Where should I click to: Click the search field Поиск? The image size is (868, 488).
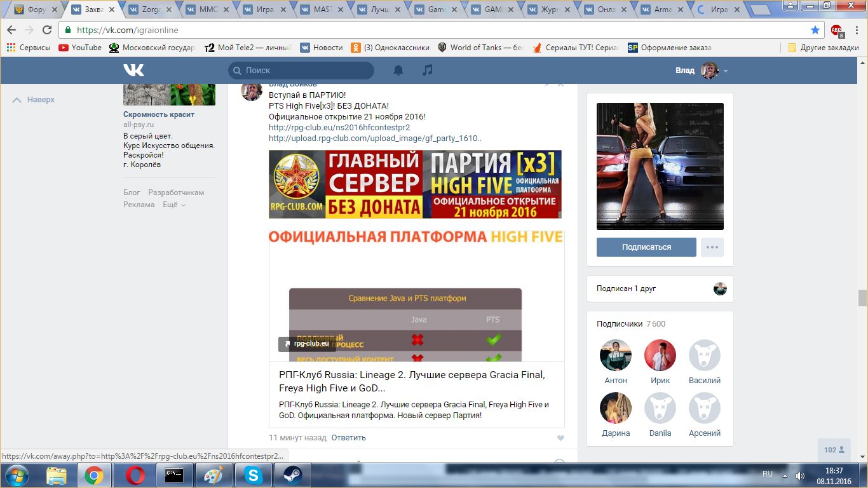[301, 71]
